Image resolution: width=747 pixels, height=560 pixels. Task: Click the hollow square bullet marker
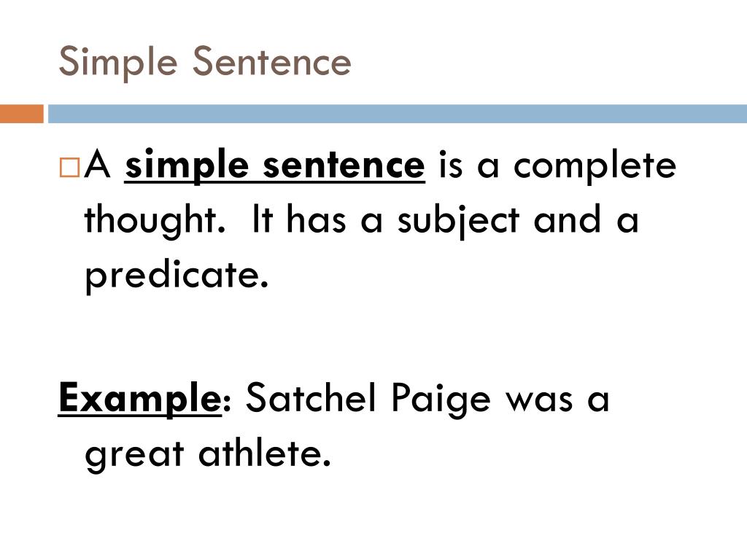point(69,167)
